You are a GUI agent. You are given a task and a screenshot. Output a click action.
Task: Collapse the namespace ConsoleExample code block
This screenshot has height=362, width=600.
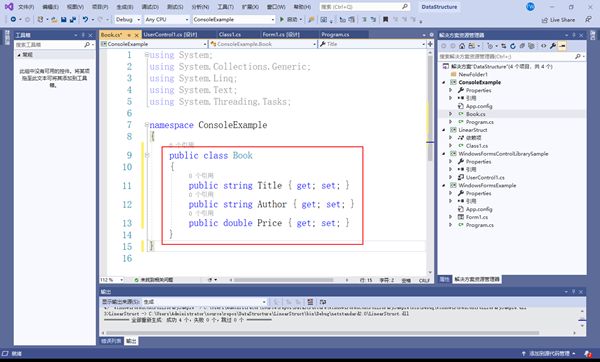coord(147,125)
